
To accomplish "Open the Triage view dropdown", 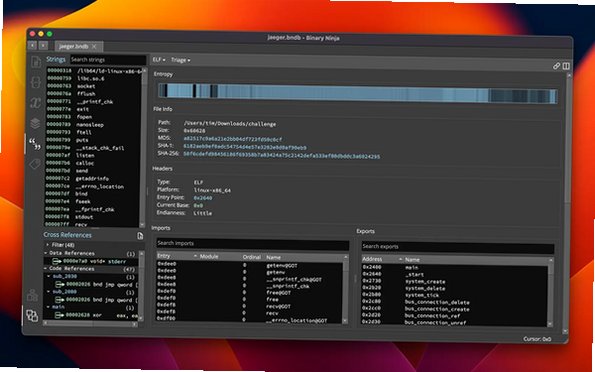I will (x=180, y=60).
